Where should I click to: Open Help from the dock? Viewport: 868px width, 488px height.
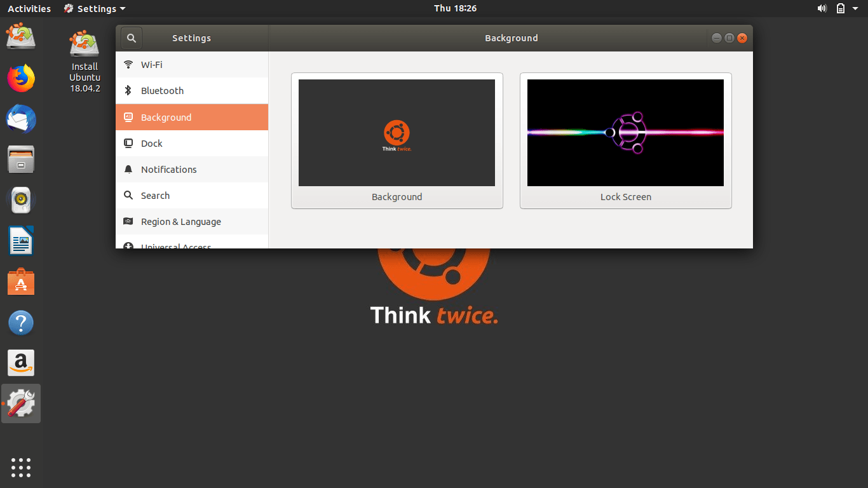[x=21, y=323]
